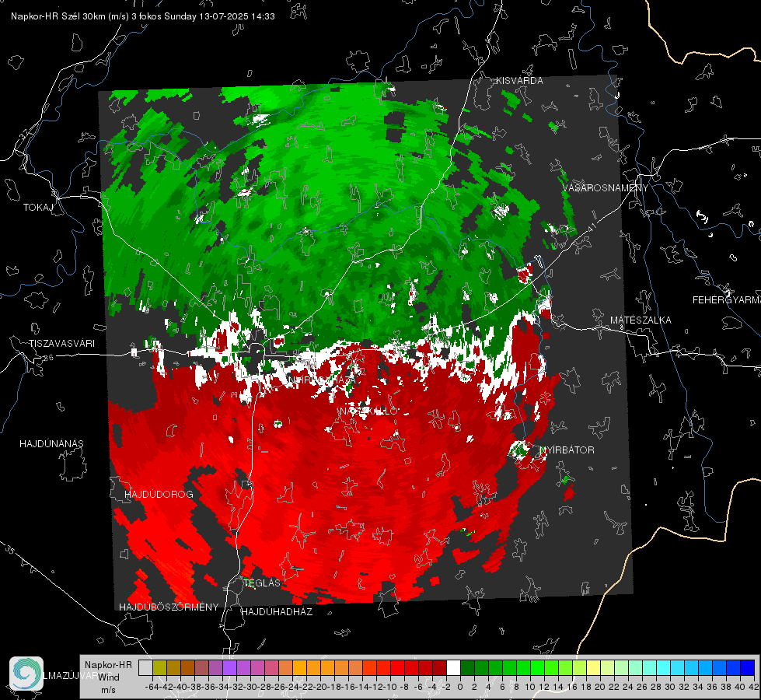
Task: Click the FEHÉRGYARMAT town label
Action: point(726,299)
